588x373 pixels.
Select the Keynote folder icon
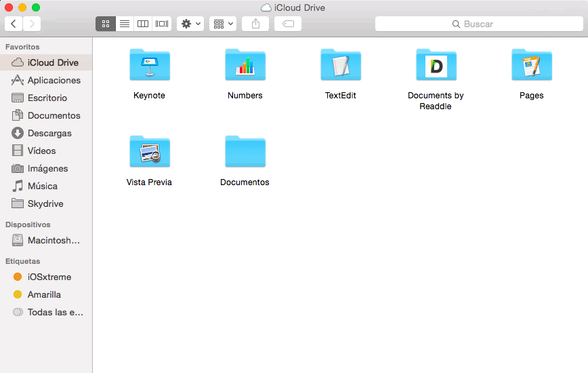pos(150,64)
